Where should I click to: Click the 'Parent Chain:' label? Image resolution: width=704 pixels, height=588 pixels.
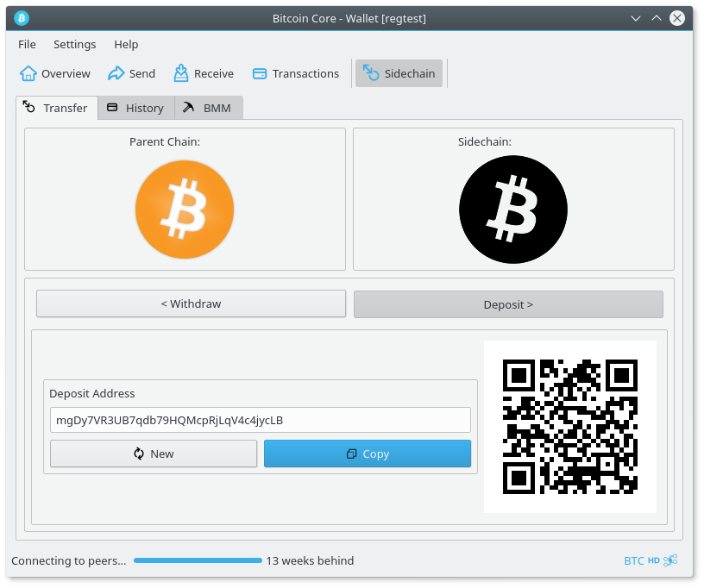click(x=165, y=141)
